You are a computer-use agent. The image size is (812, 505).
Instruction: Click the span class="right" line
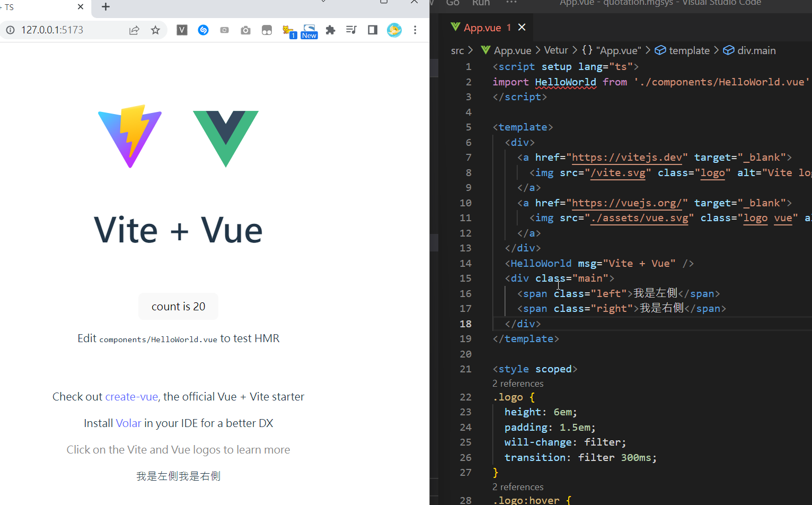[622, 309]
